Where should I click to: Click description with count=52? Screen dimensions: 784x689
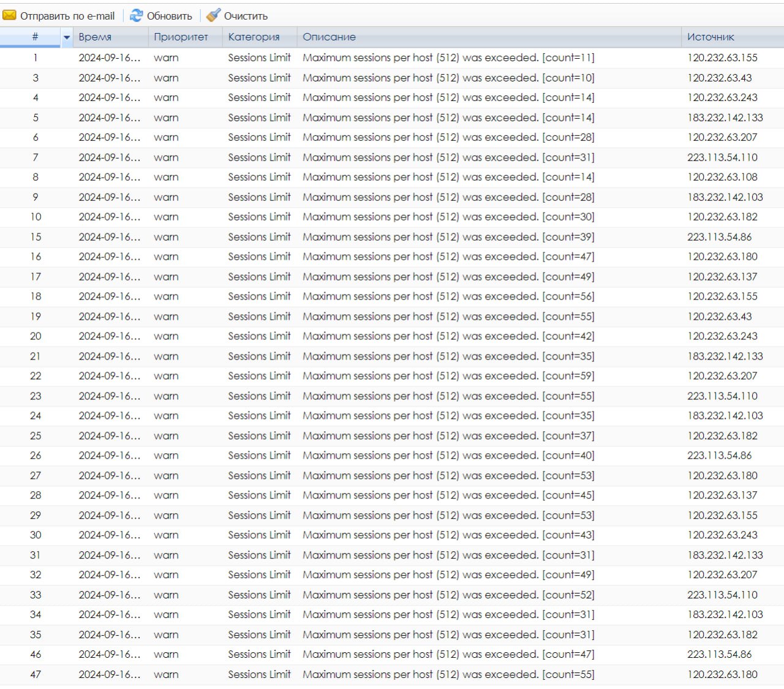coord(448,595)
